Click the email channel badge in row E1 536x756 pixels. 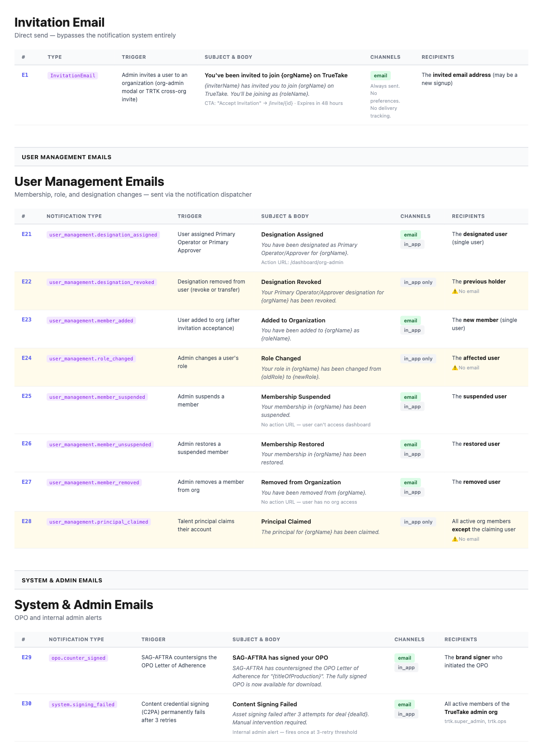[x=380, y=76]
